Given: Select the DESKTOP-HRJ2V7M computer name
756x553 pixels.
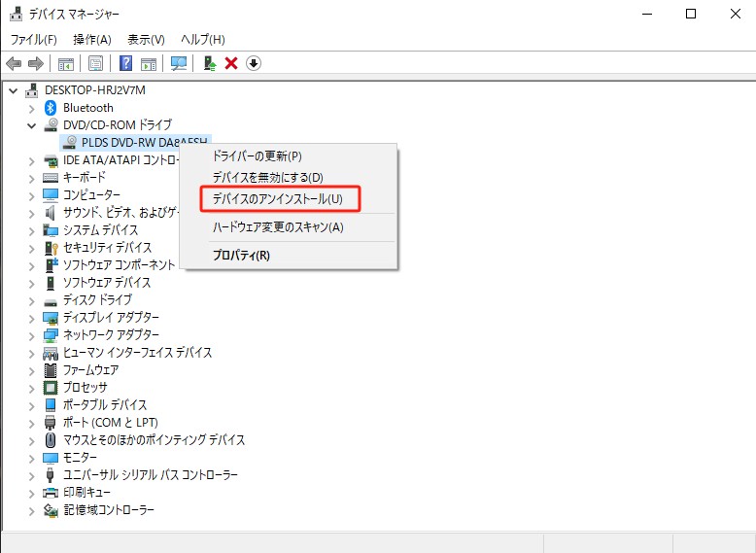Looking at the screenshot, I should click(95, 90).
